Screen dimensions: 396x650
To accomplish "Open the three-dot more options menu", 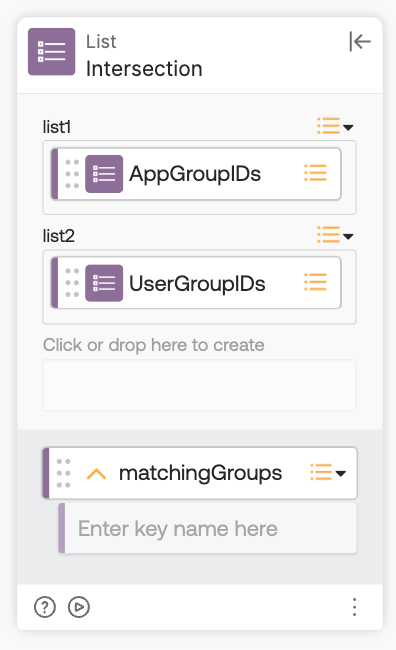I will (355, 607).
